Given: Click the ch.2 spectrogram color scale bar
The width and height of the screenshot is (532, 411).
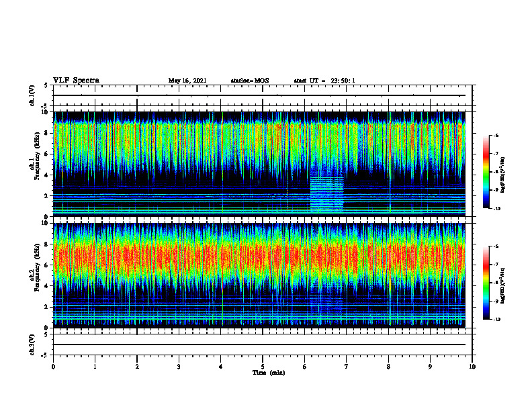Looking at the screenshot, I should 486,283.
